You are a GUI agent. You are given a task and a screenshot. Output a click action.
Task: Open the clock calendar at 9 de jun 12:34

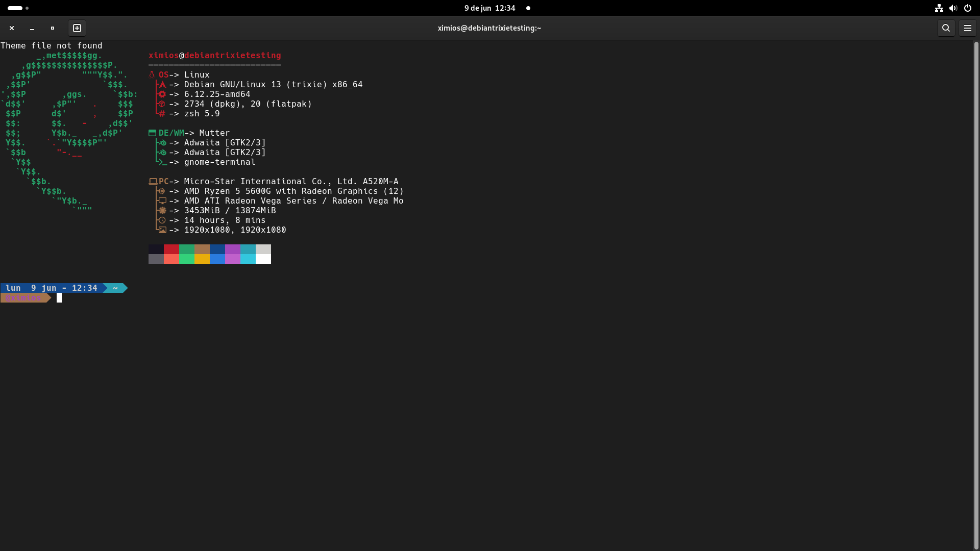(489, 8)
